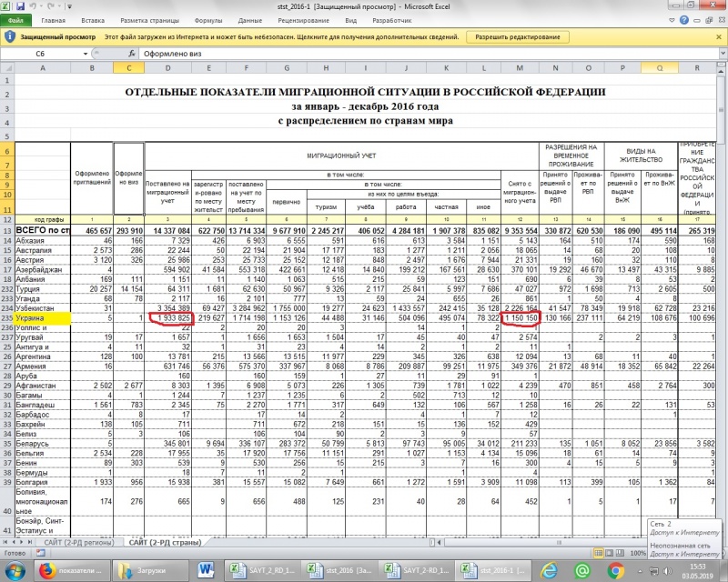The width and height of the screenshot is (728, 582).
Task: Click Разрешить редактирование button
Action: pos(517,36)
